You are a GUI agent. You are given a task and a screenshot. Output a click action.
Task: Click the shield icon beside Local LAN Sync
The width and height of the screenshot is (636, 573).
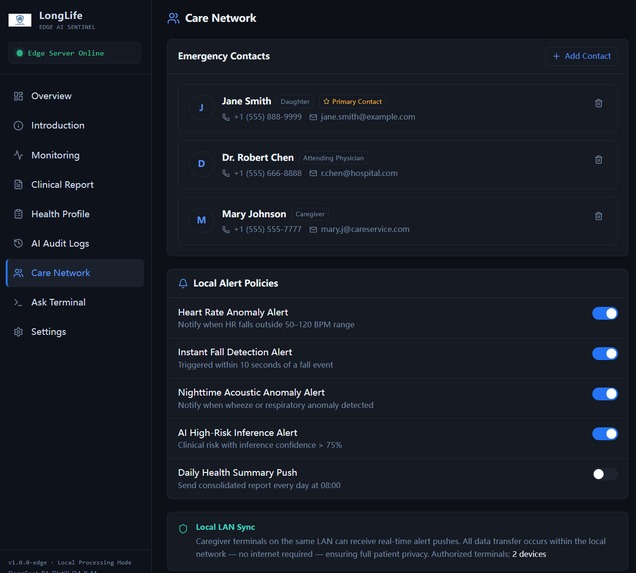pos(183,528)
